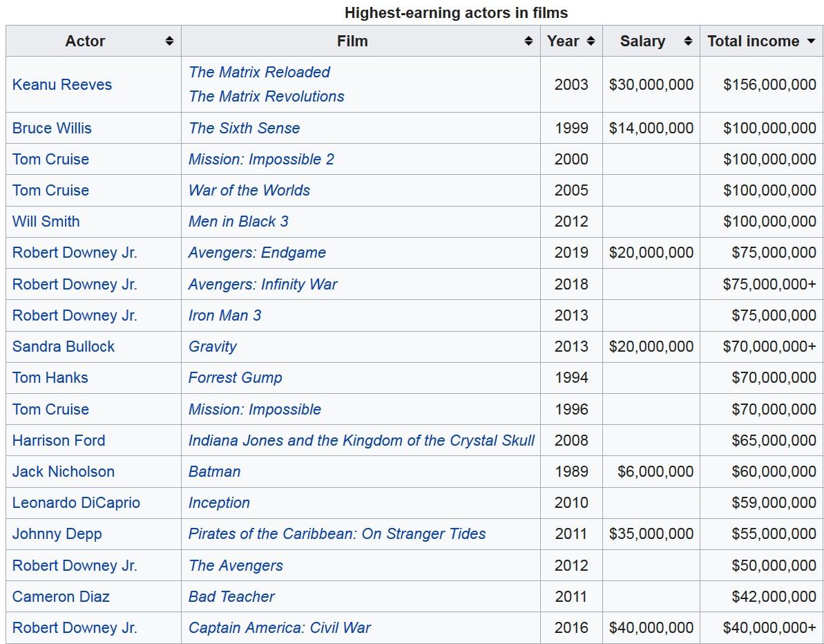Click the Year column header text

563,41
